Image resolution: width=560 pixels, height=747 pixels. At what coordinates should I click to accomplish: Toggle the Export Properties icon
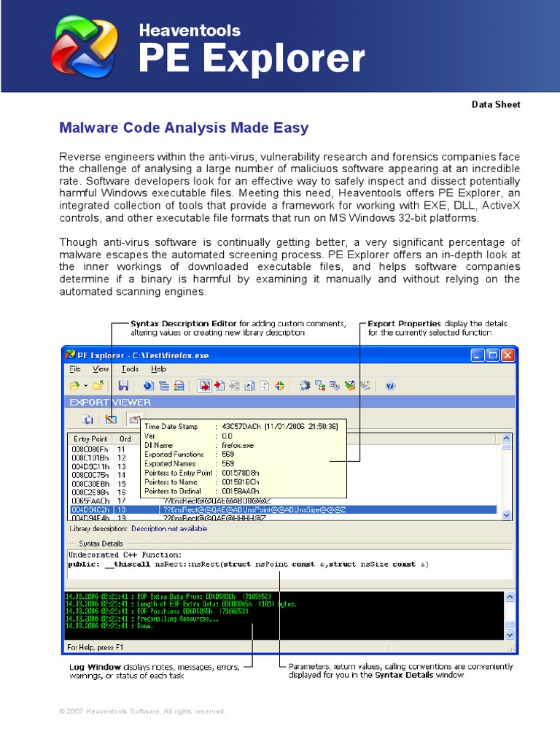[x=134, y=419]
